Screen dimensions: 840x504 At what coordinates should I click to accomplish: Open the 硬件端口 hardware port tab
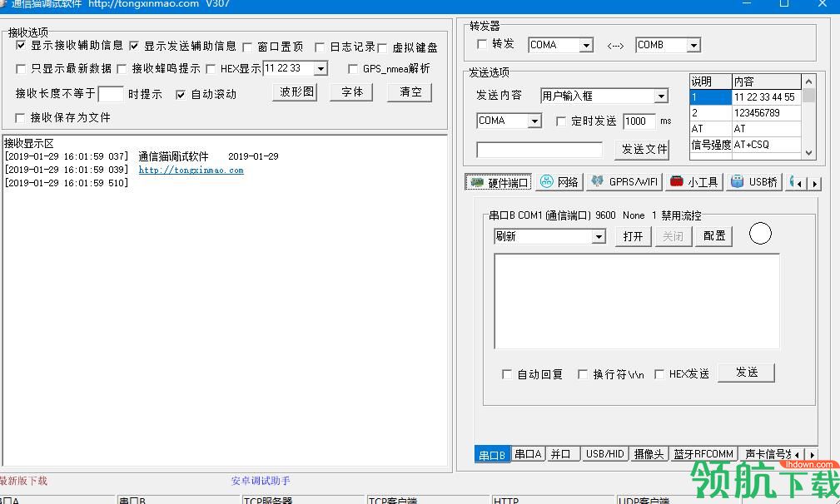(498, 182)
